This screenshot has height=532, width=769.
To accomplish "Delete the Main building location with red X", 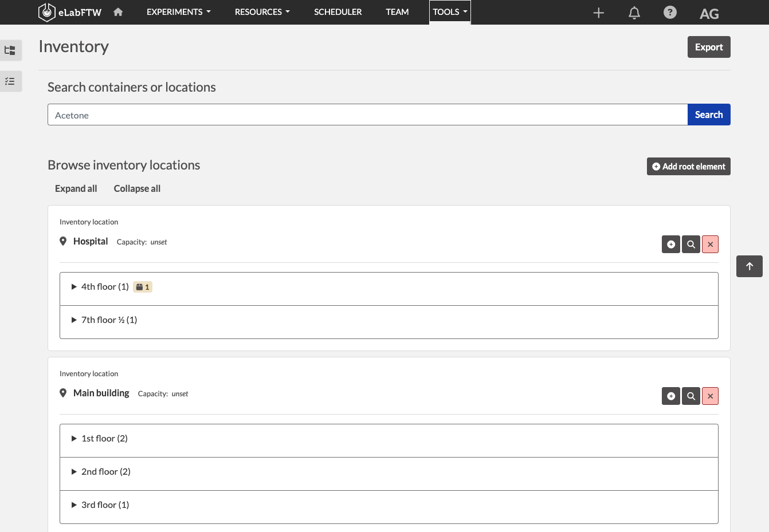I will 710,396.
